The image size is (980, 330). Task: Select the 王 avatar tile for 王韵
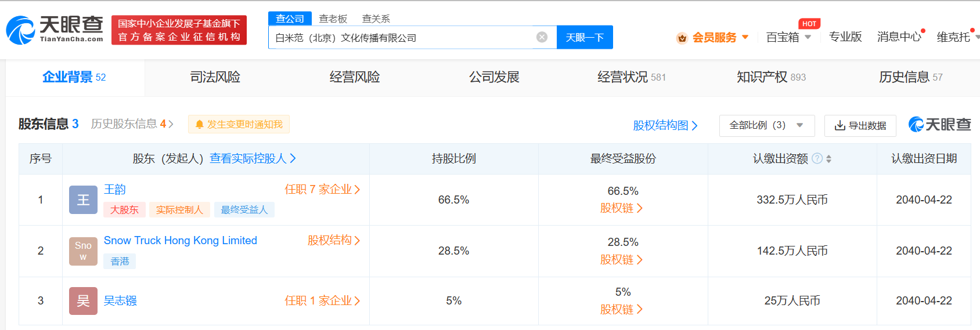click(x=83, y=200)
